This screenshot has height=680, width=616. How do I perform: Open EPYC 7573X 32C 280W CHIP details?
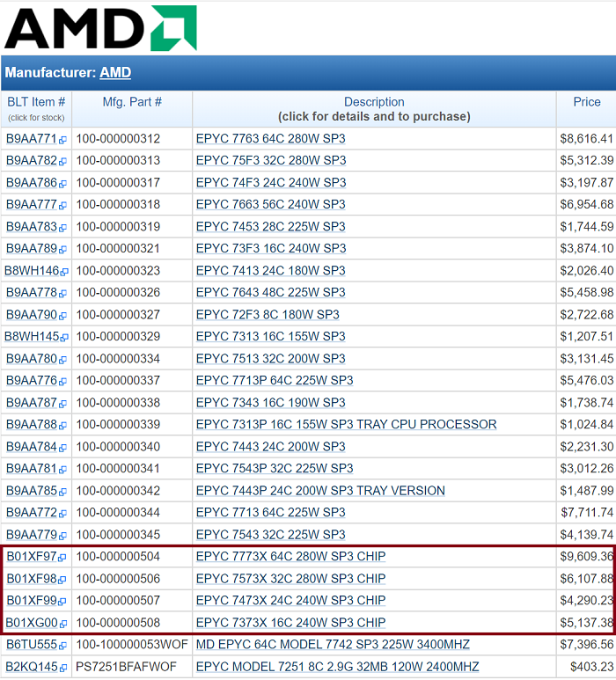pos(290,579)
